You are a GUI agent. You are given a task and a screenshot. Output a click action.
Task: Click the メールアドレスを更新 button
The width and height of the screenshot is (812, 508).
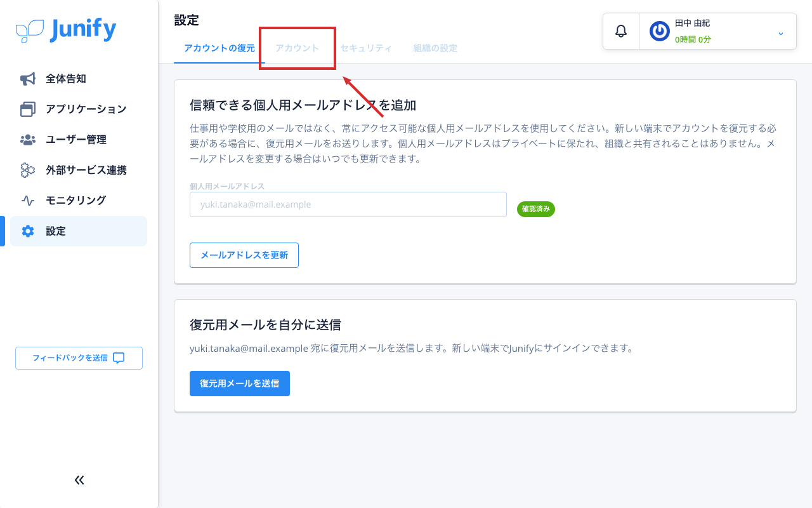(244, 255)
